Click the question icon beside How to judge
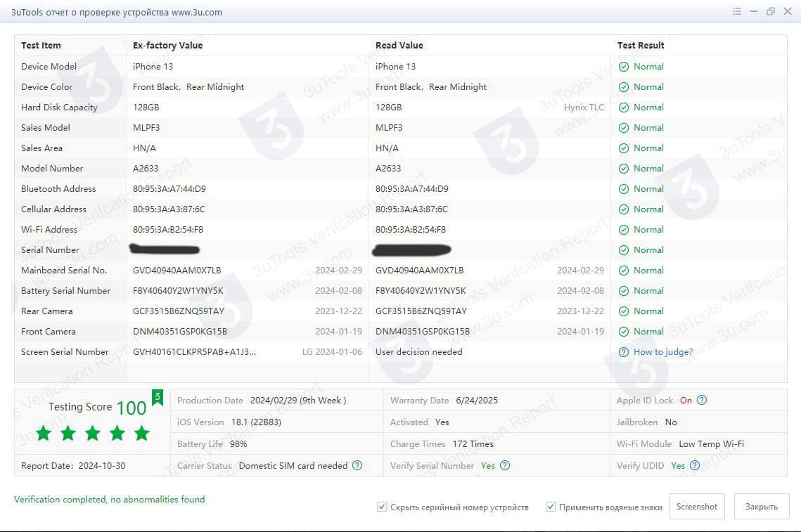Image resolution: width=801 pixels, height=532 pixels. coord(624,352)
